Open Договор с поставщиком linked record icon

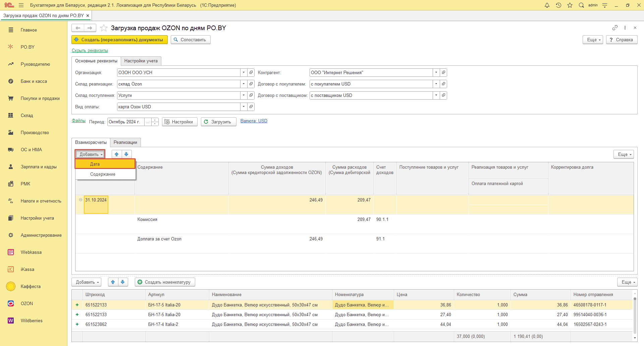pos(444,95)
